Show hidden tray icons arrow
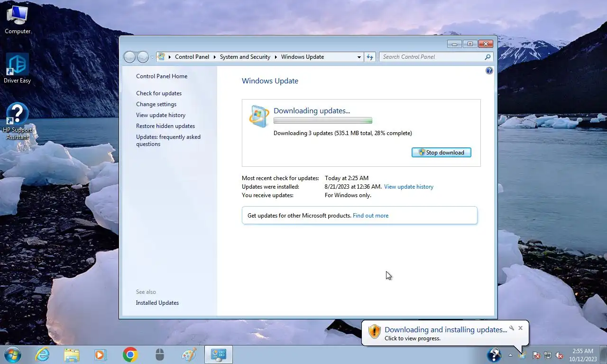This screenshot has width=607, height=364. (511, 355)
